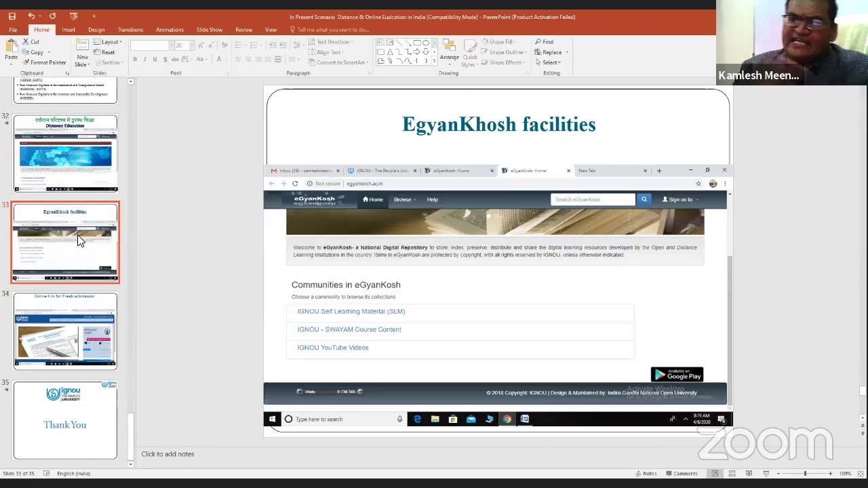868x488 pixels.
Task: Click Start From Beginning slideshow icon
Action: click(x=73, y=16)
